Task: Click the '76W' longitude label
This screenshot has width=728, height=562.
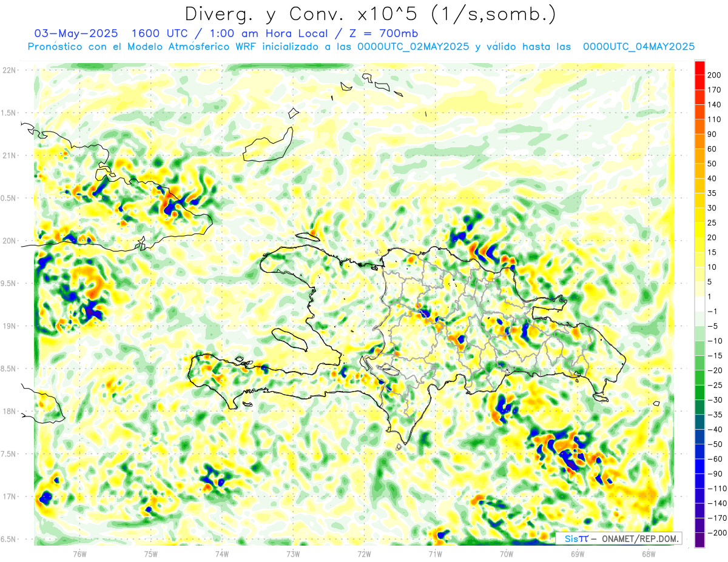Action: tap(79, 554)
